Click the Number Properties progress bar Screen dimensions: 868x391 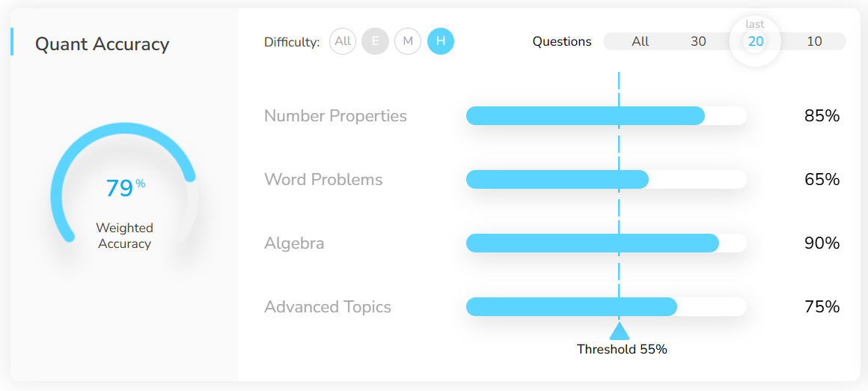pyautogui.click(x=606, y=116)
